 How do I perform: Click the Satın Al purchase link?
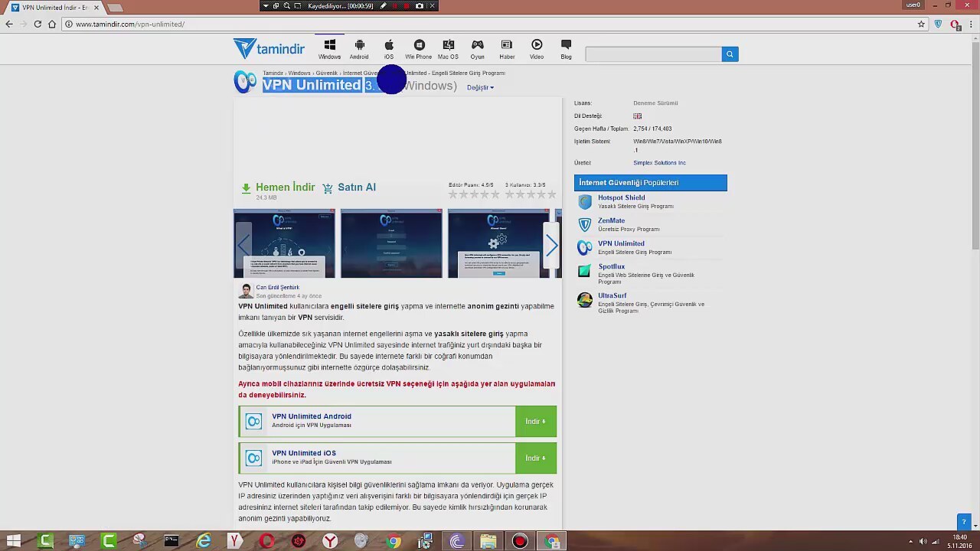349,187
